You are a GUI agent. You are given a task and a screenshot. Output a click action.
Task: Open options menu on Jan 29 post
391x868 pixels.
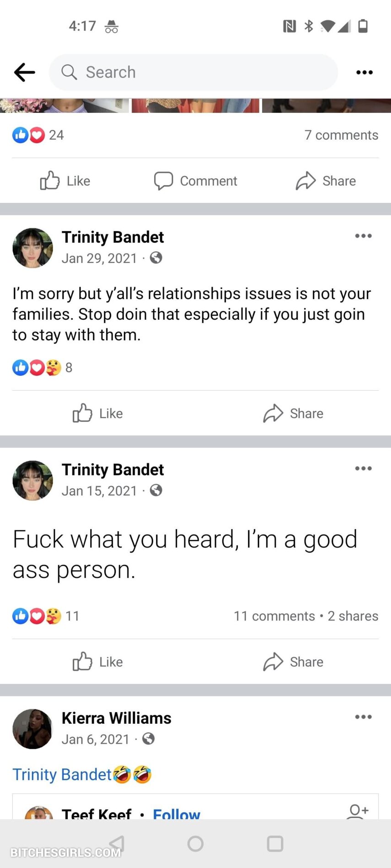pos(363,236)
